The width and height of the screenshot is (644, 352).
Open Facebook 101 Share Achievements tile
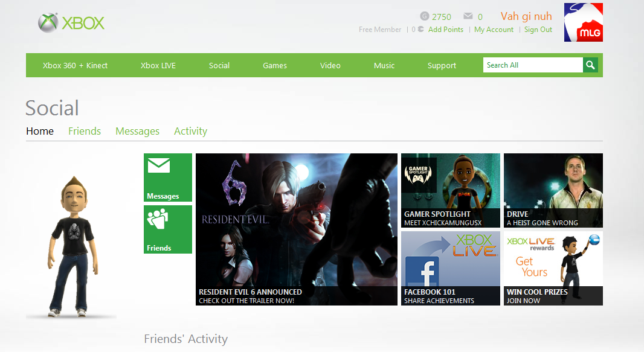tap(451, 268)
